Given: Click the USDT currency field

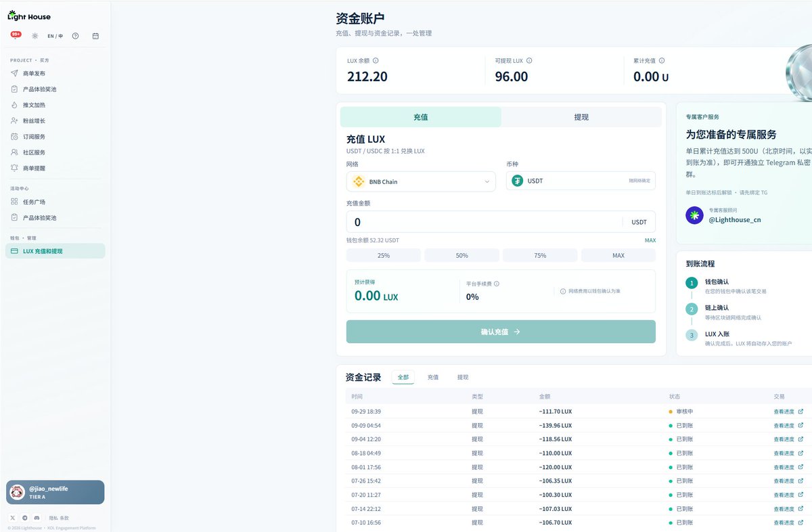Looking at the screenshot, I should 581,181.
